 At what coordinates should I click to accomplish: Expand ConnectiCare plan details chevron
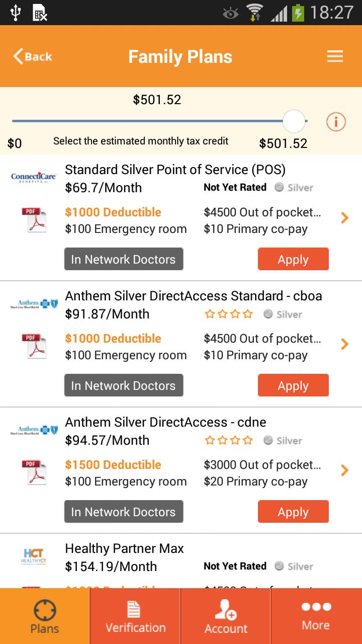coord(344,218)
